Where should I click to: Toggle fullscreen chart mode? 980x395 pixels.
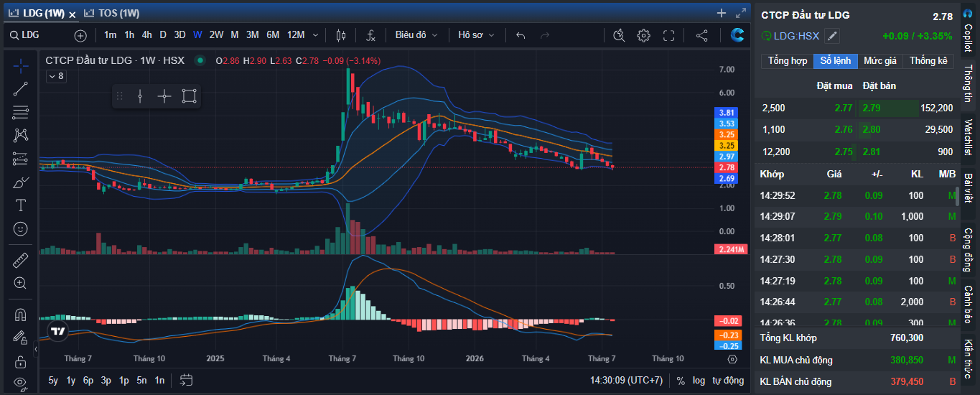click(x=668, y=35)
